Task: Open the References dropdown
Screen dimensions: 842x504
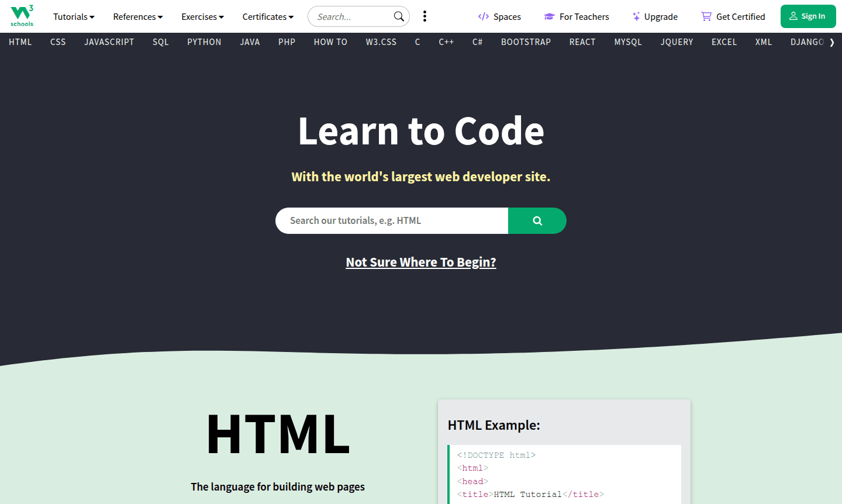Action: pyautogui.click(x=137, y=16)
